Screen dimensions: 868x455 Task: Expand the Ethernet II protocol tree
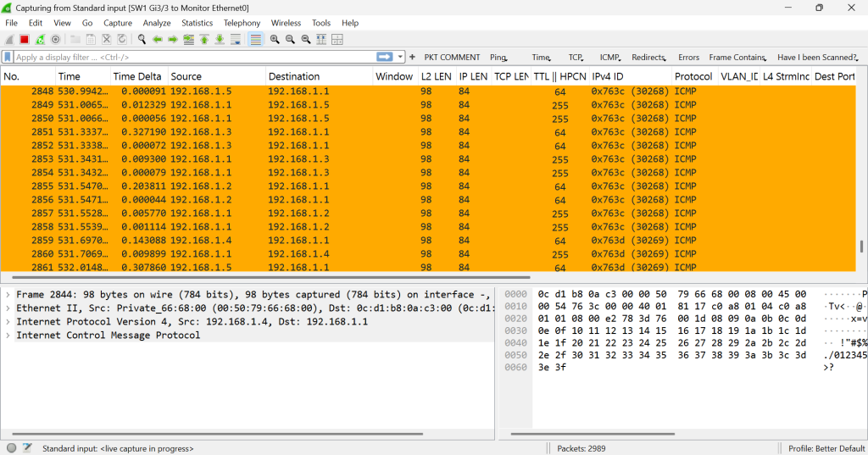[8, 308]
